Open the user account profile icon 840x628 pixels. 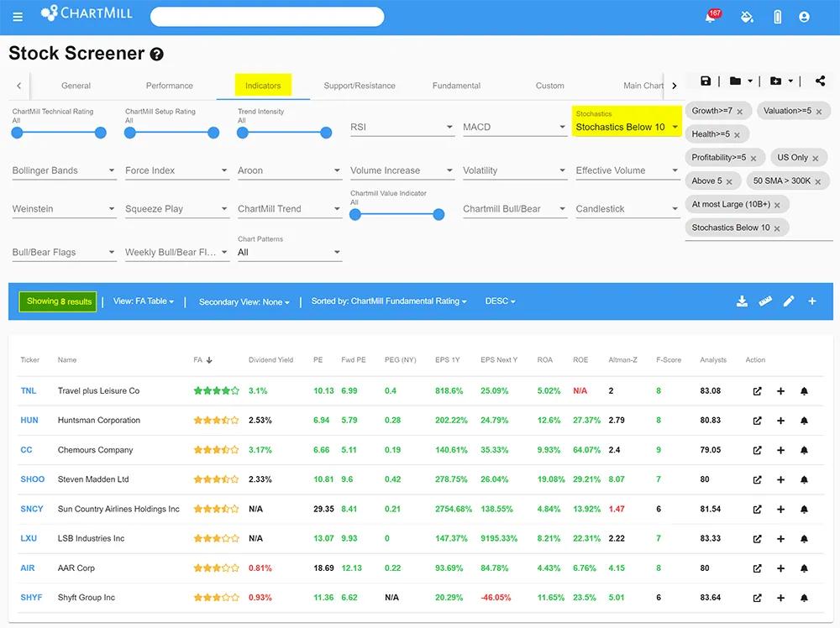coord(804,17)
